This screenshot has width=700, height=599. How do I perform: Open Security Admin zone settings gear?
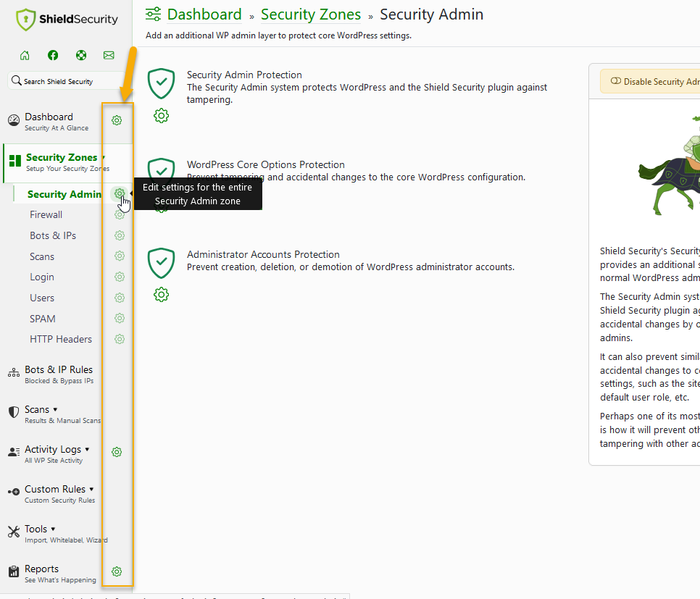119,193
